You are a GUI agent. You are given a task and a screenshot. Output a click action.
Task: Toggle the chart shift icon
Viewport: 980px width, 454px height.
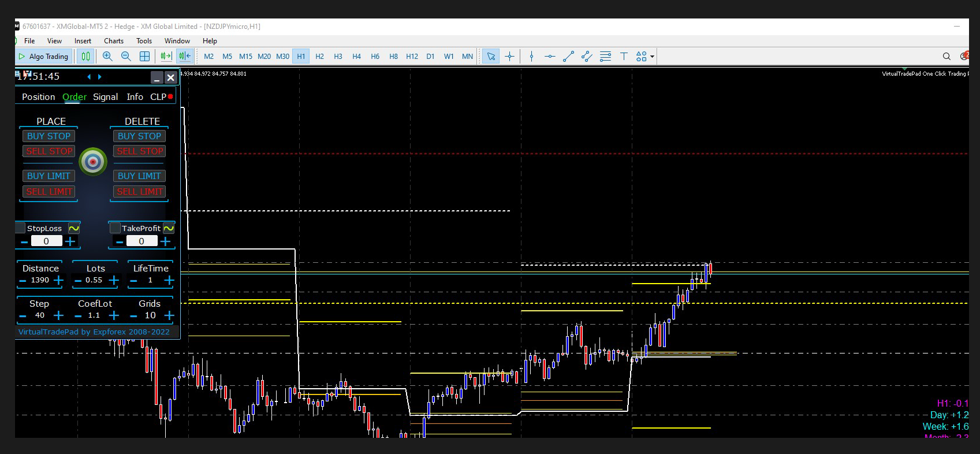(x=185, y=56)
